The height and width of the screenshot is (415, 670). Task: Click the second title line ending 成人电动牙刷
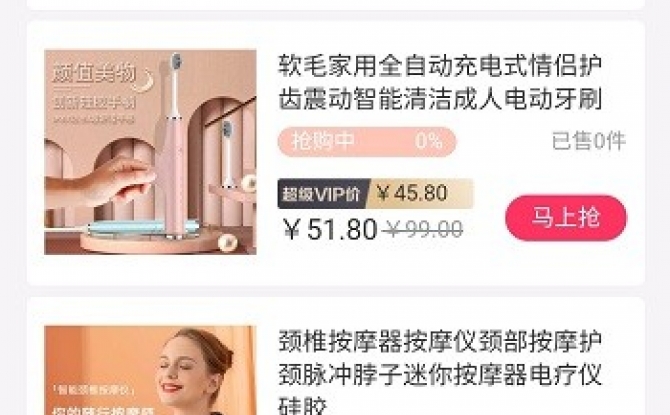440,99
